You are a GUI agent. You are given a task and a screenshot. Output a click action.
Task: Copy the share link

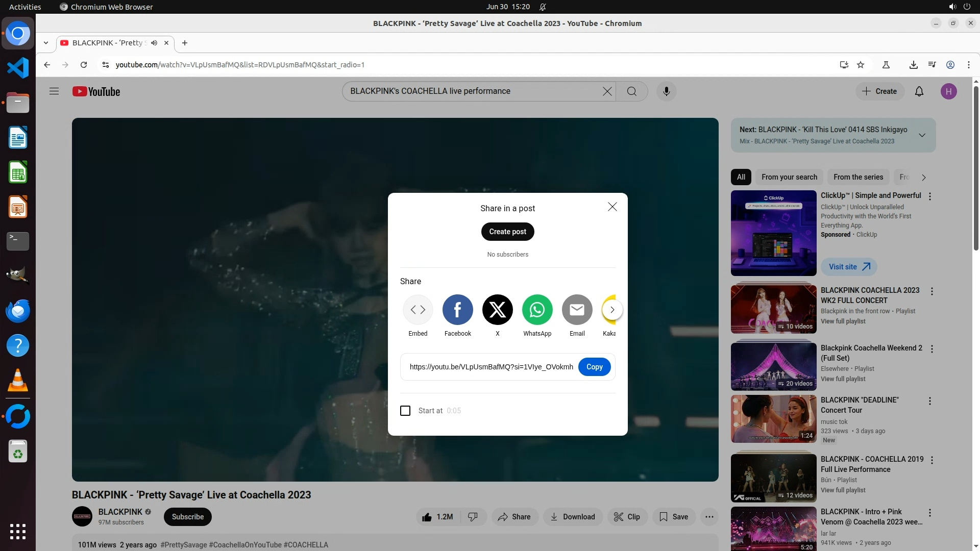click(x=594, y=367)
